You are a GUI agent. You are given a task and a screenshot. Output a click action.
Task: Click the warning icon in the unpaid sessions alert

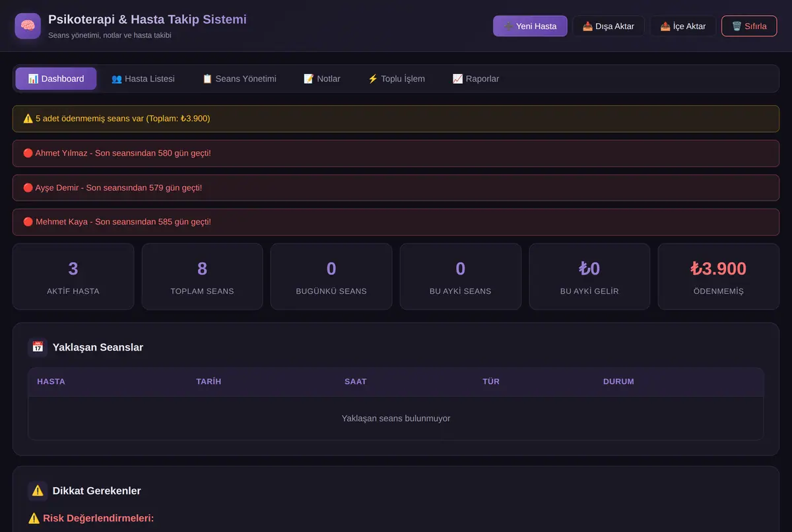(x=28, y=119)
